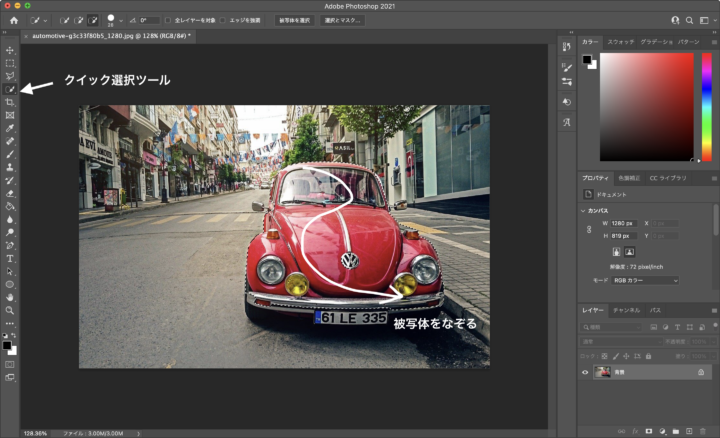Switch to the CC ライブラリ tab
This screenshot has width=720, height=438.
pos(668,178)
